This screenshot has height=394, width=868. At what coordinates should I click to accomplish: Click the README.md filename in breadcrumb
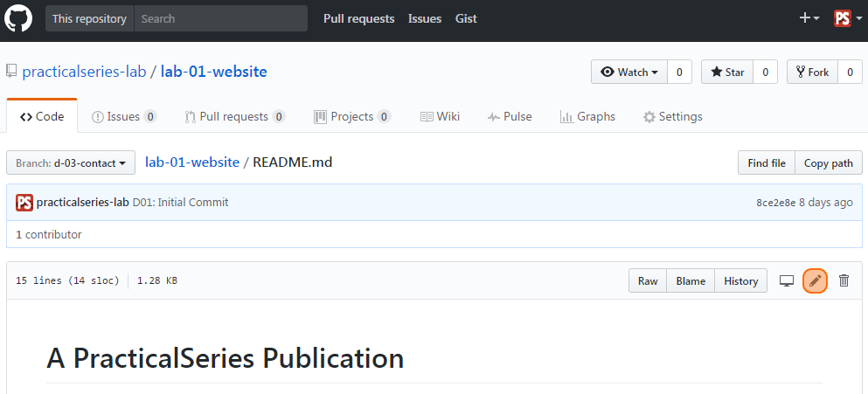click(293, 162)
